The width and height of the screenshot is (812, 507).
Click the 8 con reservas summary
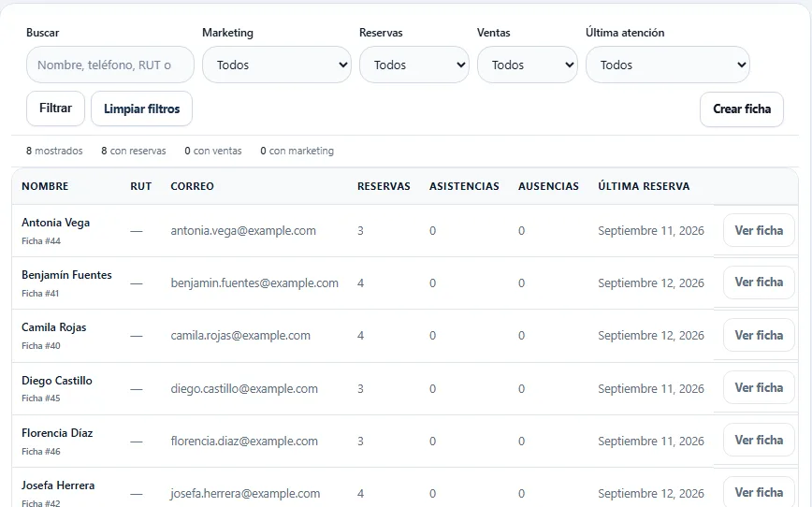[x=134, y=151]
